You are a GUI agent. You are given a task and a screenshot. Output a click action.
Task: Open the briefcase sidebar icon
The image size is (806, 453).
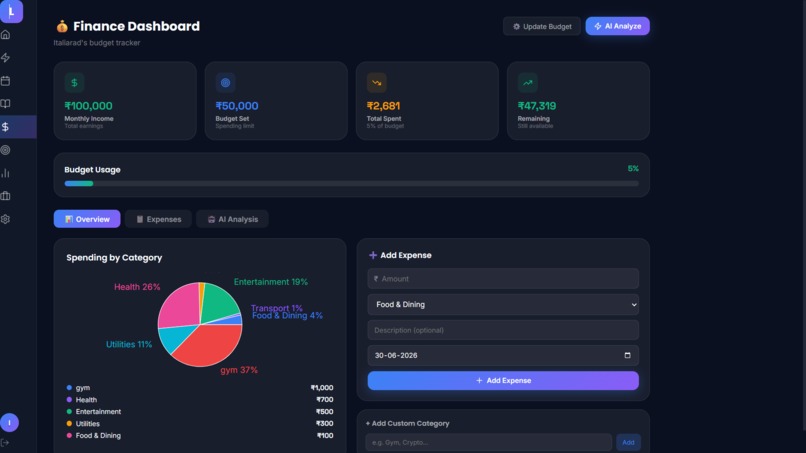pyautogui.click(x=6, y=196)
